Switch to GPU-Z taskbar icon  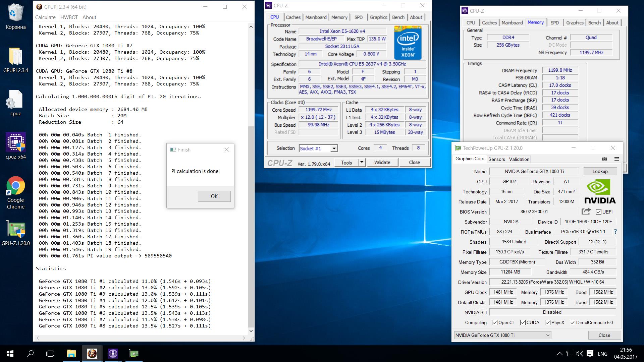pos(133,354)
